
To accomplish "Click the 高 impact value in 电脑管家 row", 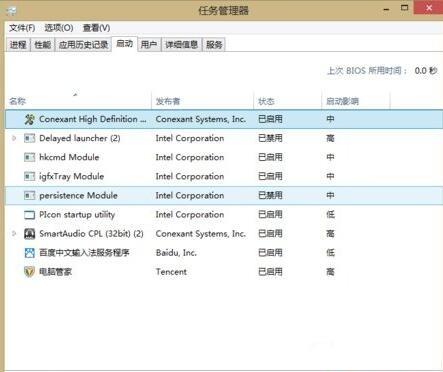I will (x=330, y=272).
